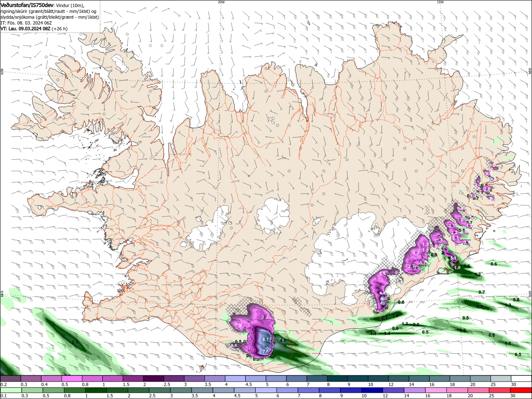
Task: Select the 0.2 swatch in snow scale
Action: tap(10, 379)
